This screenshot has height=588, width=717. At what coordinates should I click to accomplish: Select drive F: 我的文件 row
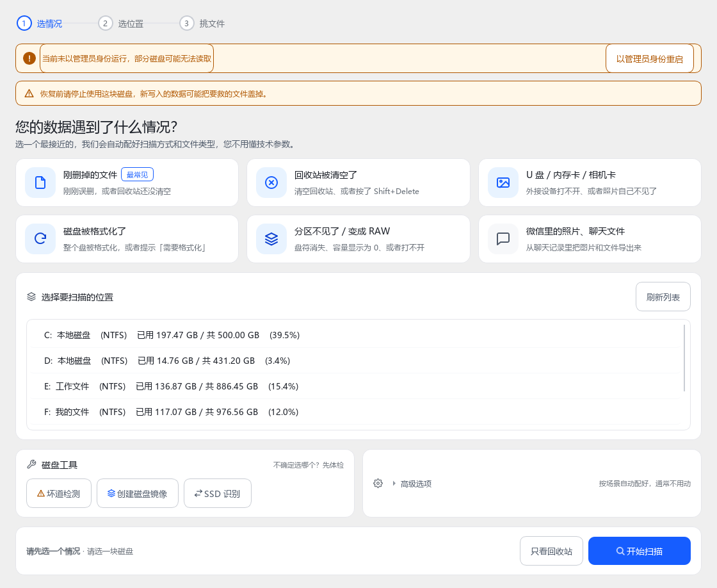click(355, 412)
